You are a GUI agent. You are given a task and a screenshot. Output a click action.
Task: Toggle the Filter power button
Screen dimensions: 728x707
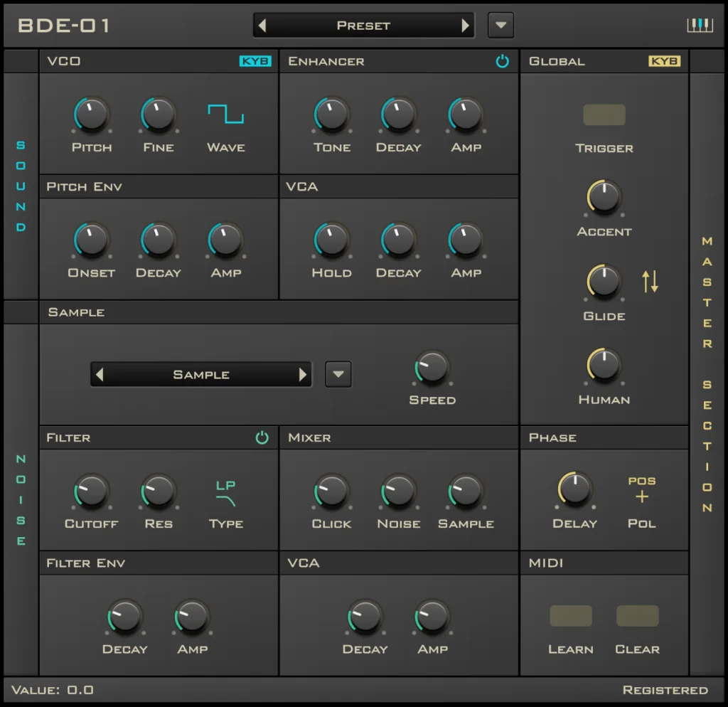click(262, 438)
